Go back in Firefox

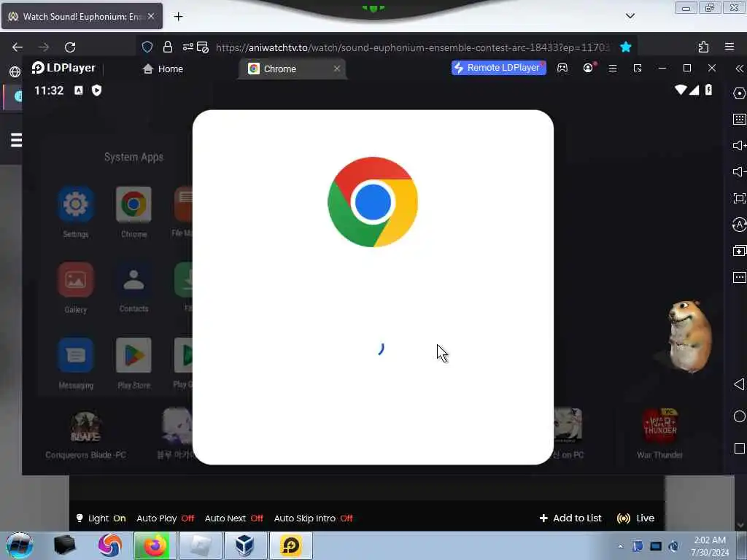18,47
